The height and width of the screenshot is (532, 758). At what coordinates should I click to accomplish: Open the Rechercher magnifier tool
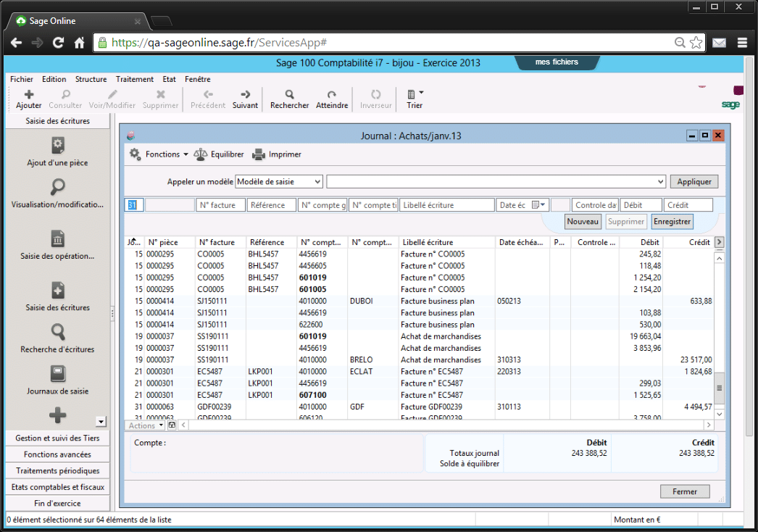pos(289,94)
